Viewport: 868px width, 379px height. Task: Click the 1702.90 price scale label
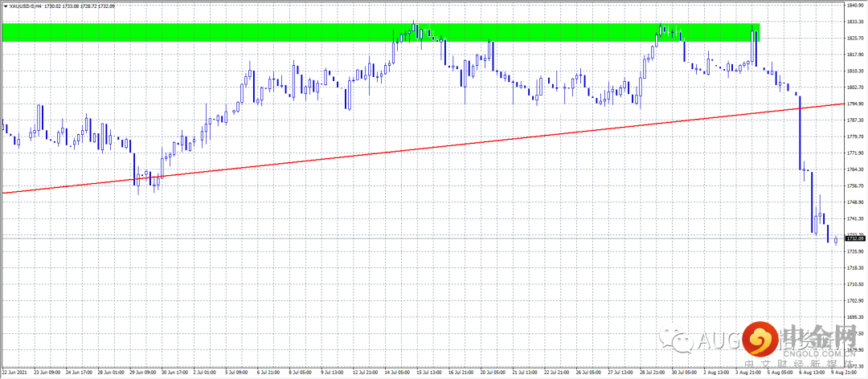click(856, 301)
